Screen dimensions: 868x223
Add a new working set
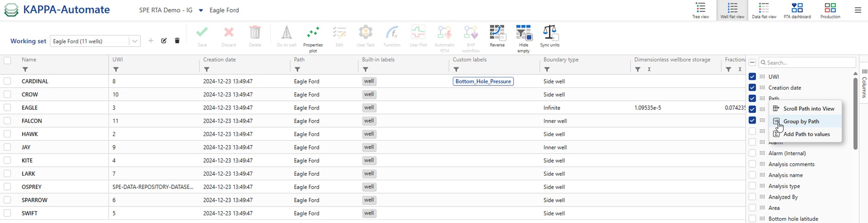pyautogui.click(x=151, y=41)
